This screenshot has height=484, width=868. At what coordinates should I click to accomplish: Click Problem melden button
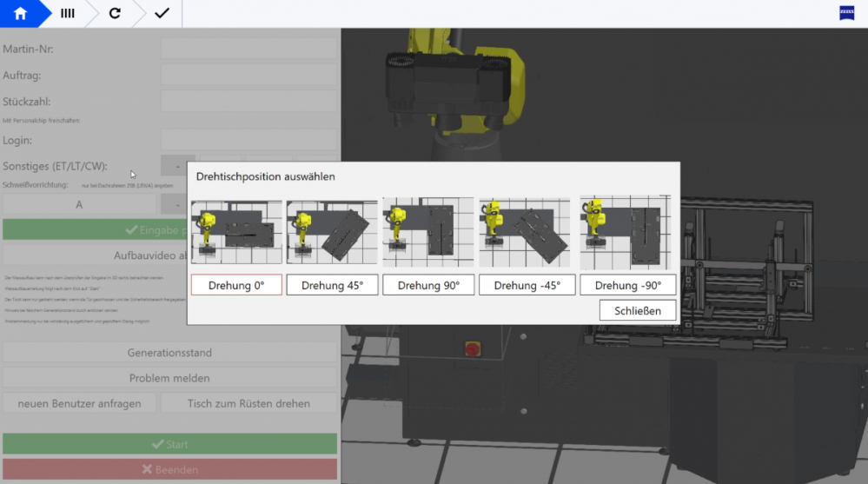[x=169, y=378]
